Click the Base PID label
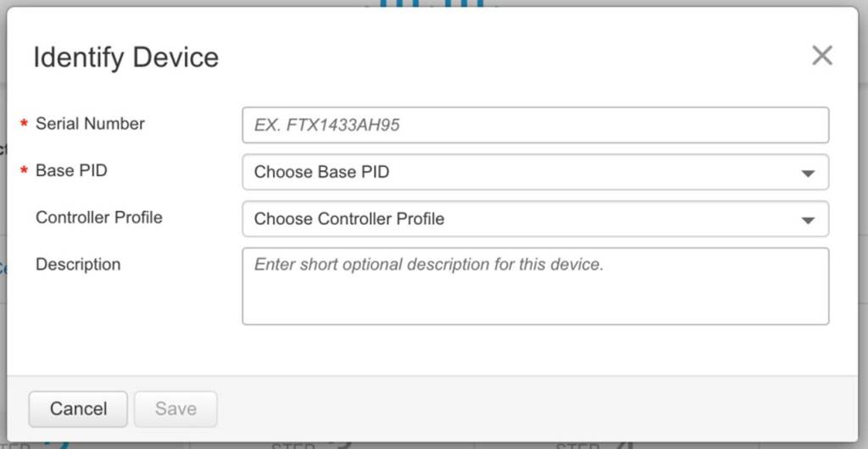Screen dimensions: 868x449 point(71,170)
